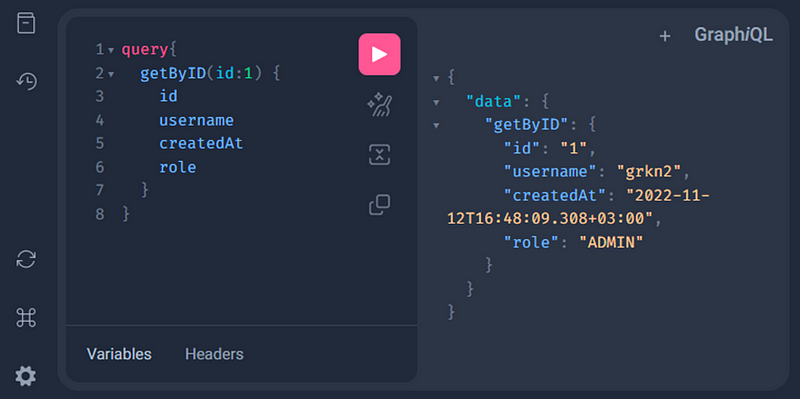Copy the query using the copy icon
Screen dimensions: 800x399
tap(379, 205)
